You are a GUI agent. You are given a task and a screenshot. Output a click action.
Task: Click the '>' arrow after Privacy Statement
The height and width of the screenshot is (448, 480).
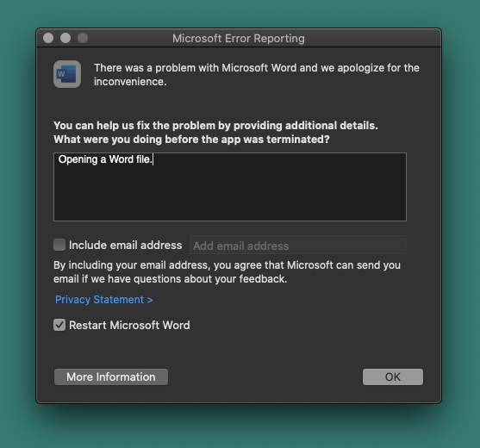pyautogui.click(x=150, y=300)
